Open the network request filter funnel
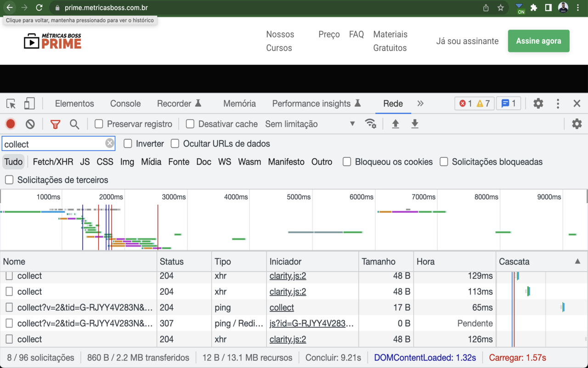588x368 pixels. 55,124
